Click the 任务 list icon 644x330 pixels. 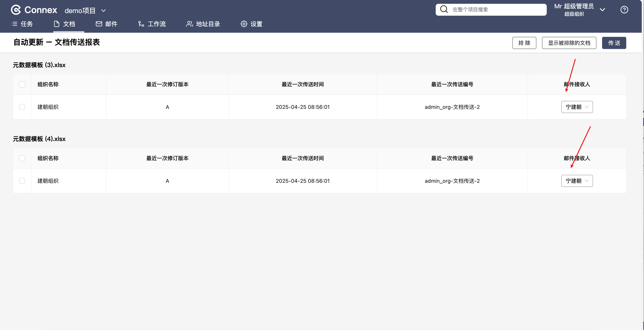[15, 24]
